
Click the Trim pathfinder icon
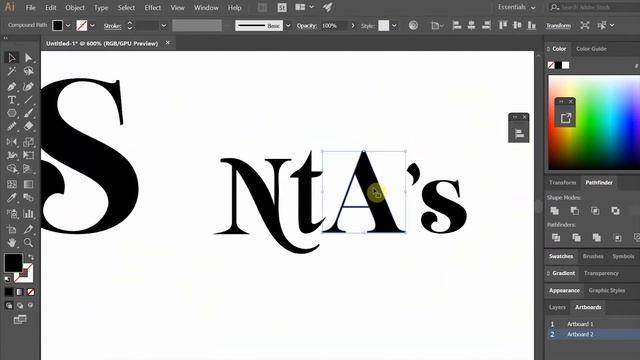[576, 238]
